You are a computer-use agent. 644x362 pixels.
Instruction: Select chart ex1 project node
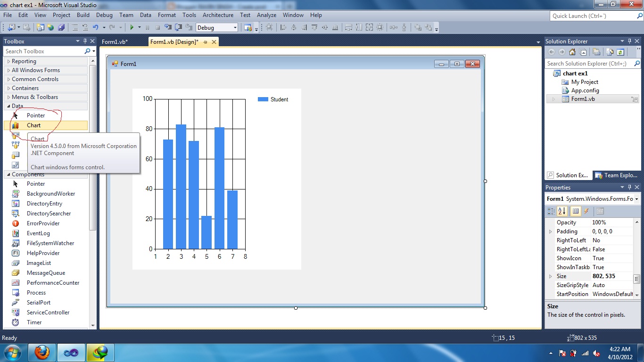pyautogui.click(x=575, y=74)
